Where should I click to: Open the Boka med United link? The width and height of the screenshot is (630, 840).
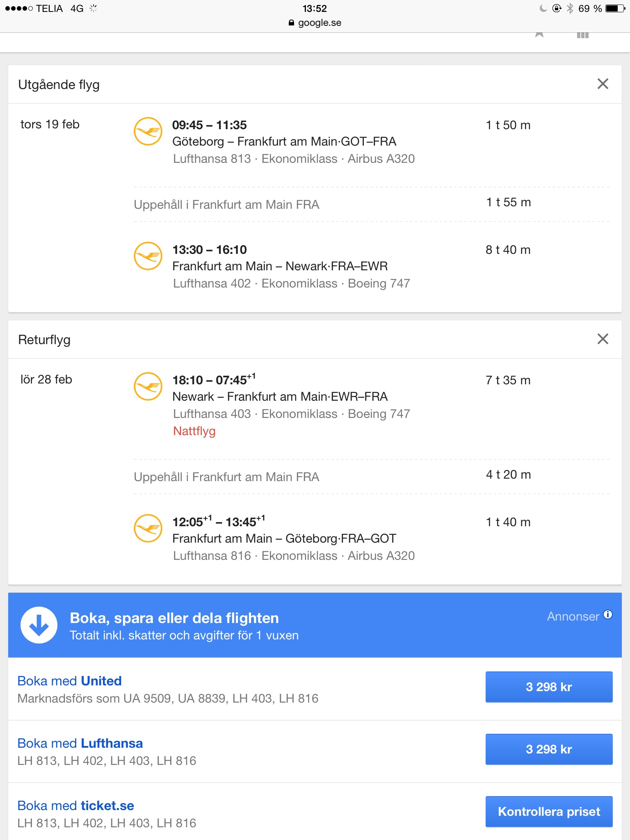point(70,681)
